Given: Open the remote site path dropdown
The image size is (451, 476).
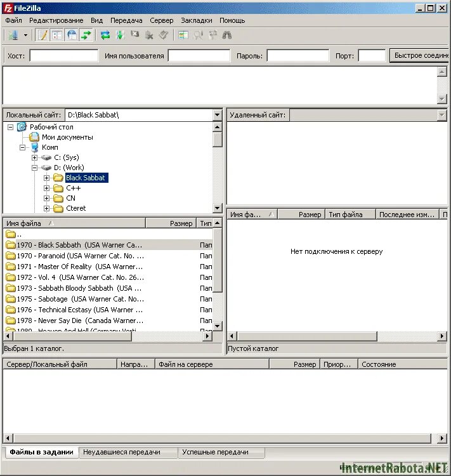Looking at the screenshot, I should tap(441, 115).
